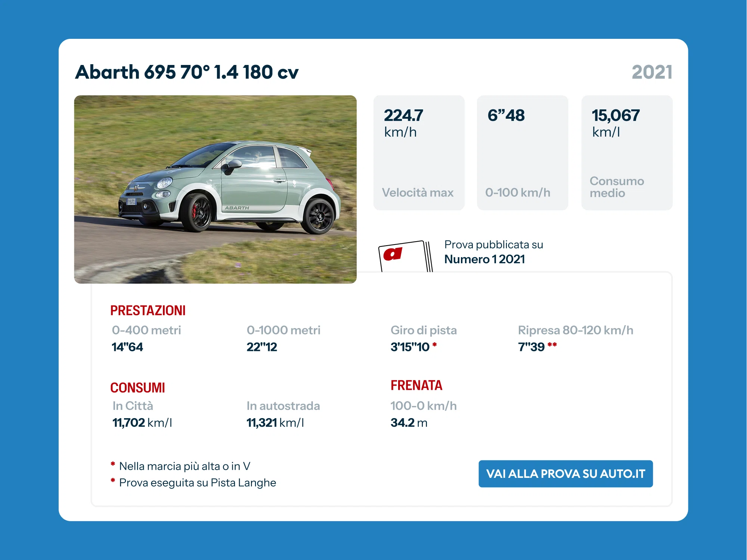
Task: Click the Abarth 695 70° title
Action: [x=187, y=72]
